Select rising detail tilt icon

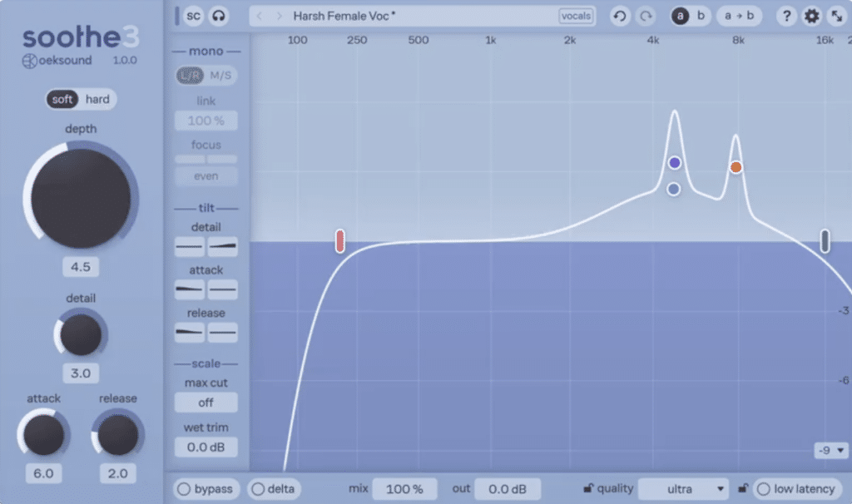[222, 246]
